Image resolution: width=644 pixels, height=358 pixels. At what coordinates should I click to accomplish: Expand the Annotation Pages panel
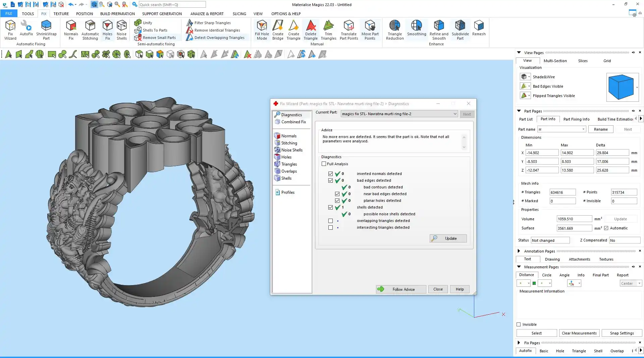click(519, 251)
